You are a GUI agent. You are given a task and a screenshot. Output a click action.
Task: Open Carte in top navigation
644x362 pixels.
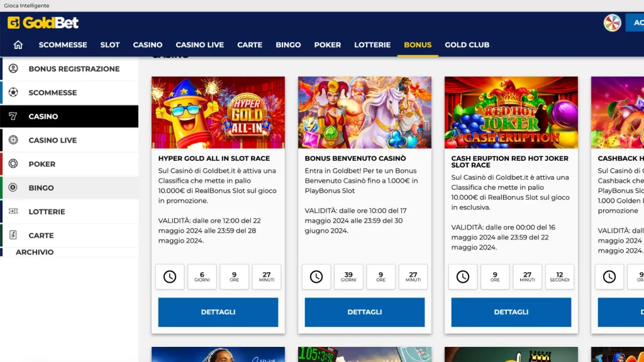point(250,45)
